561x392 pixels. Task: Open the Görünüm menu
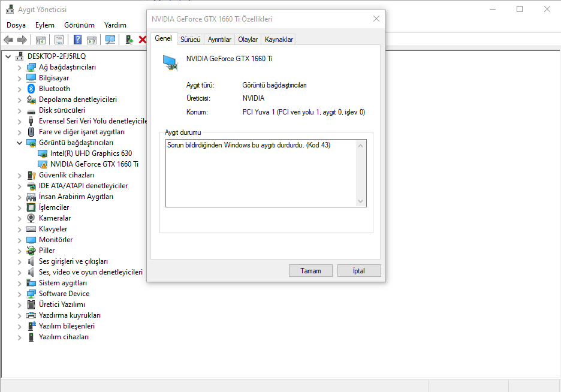pos(80,25)
